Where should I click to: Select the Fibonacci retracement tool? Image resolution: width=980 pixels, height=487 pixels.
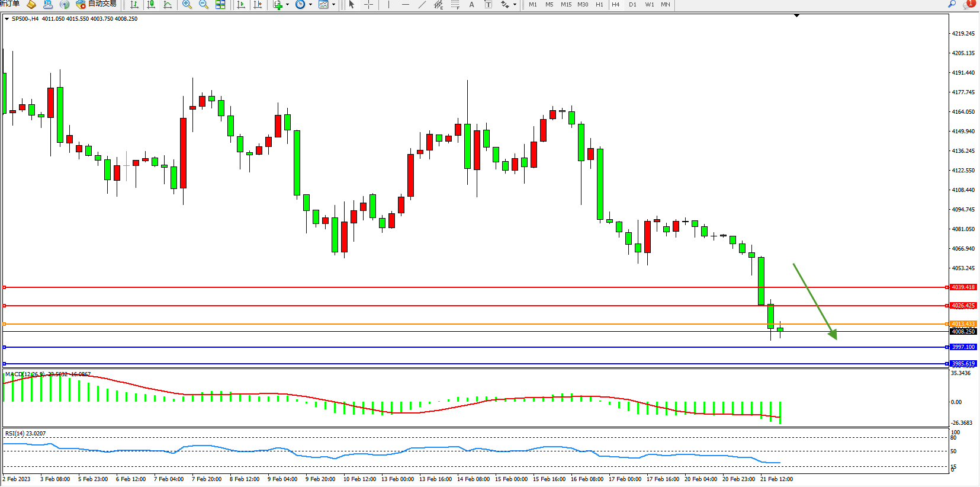click(x=455, y=5)
